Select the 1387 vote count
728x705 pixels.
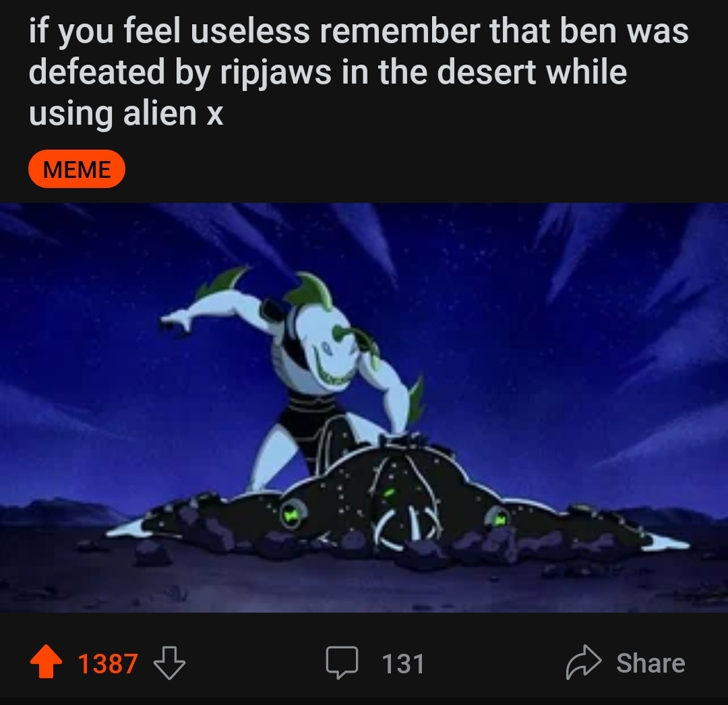tap(108, 663)
